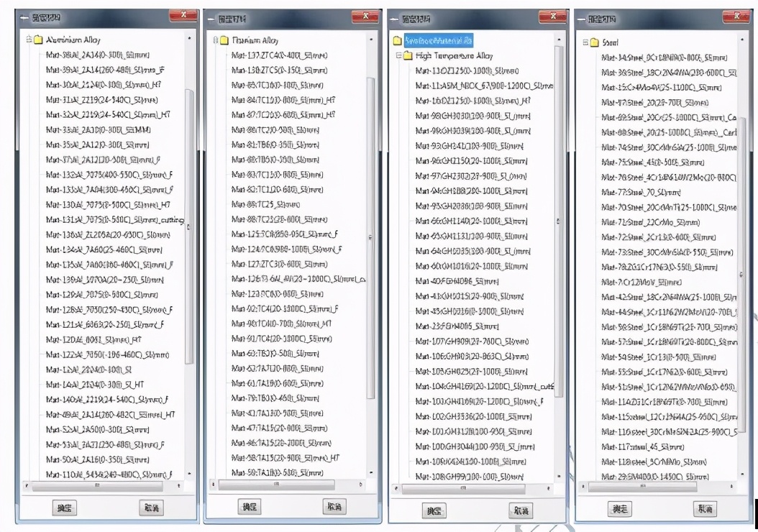The width and height of the screenshot is (758, 532).
Task: Confirm with 确定 in Steel window
Action: 620,509
